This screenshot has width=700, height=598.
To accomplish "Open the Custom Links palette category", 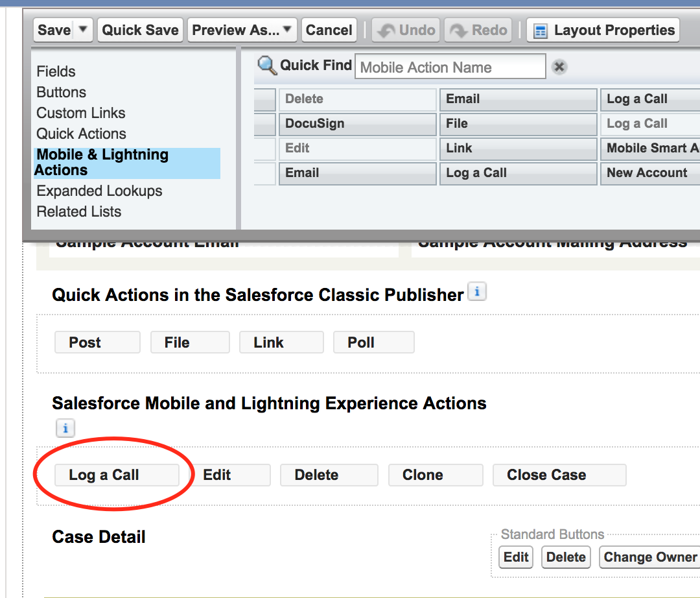I will pos(81,113).
